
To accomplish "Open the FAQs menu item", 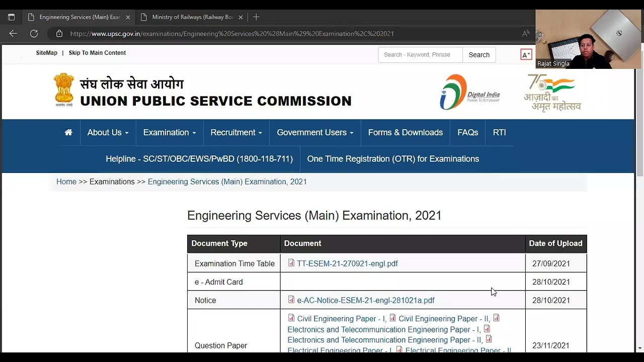I will [x=468, y=132].
